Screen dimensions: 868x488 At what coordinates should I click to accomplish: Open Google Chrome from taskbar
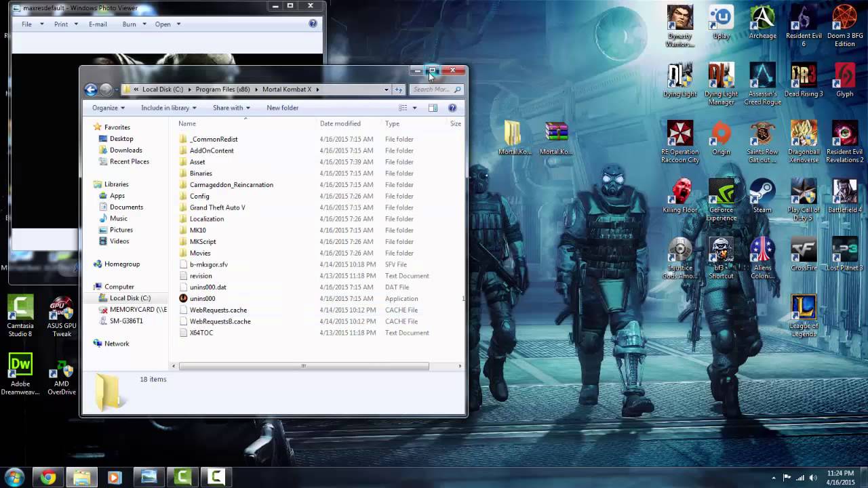pos(47,478)
